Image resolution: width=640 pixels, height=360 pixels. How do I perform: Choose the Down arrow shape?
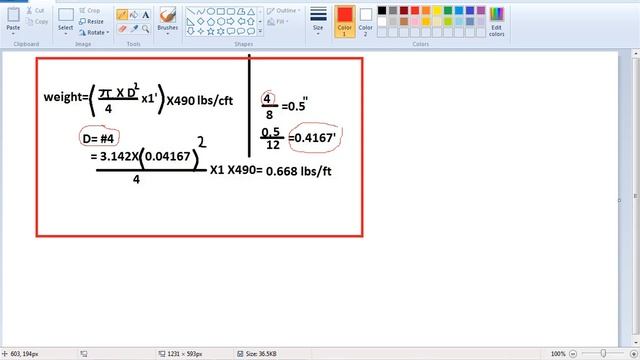pos(191,31)
